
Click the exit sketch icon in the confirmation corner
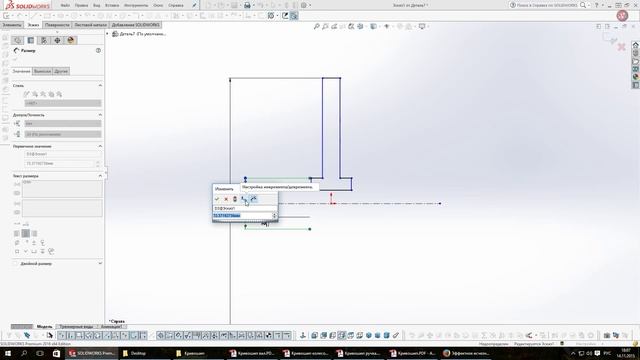[x=611, y=39]
